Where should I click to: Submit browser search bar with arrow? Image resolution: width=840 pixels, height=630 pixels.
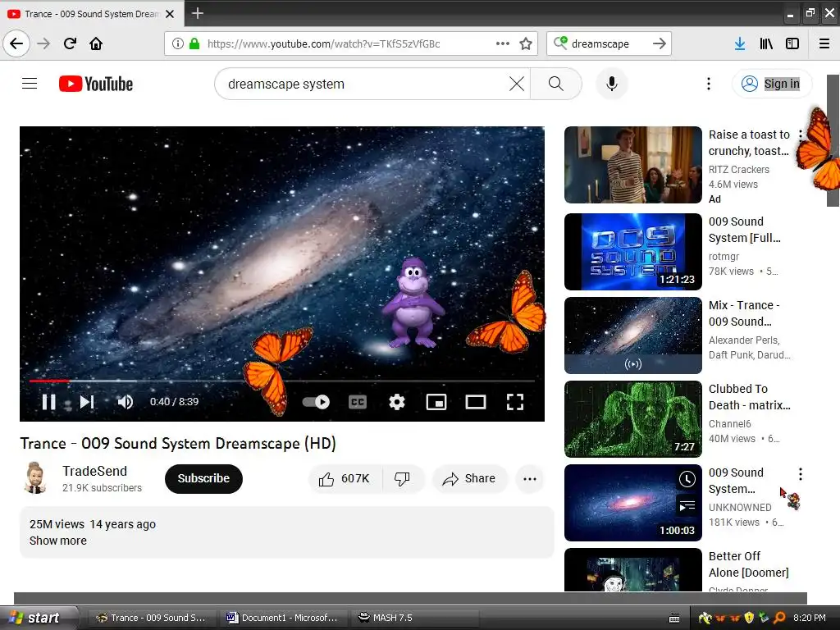click(660, 43)
